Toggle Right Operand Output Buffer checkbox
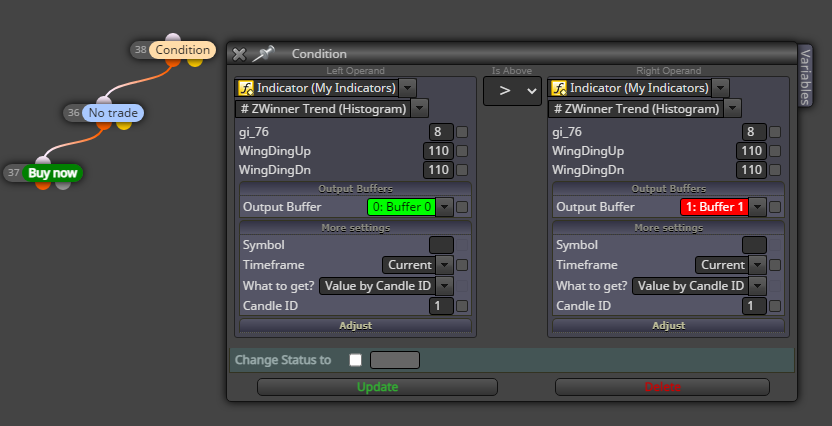The height and width of the screenshot is (426, 832). (x=775, y=207)
